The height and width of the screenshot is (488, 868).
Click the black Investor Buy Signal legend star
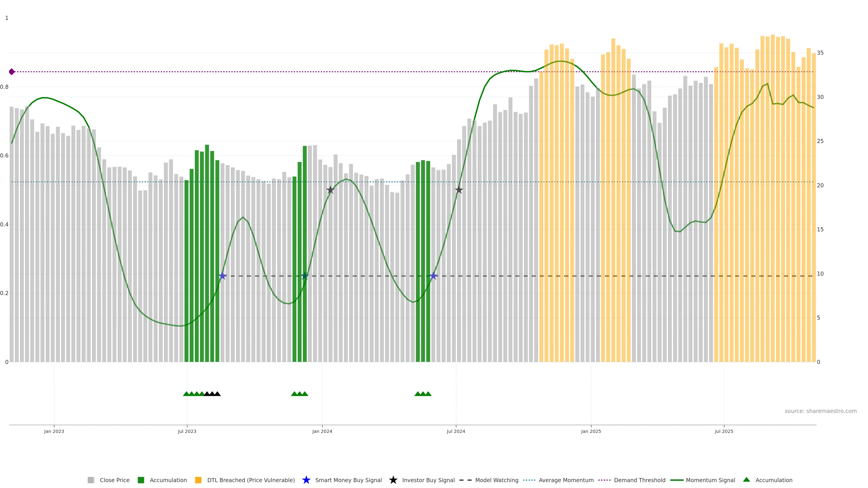[393, 480]
